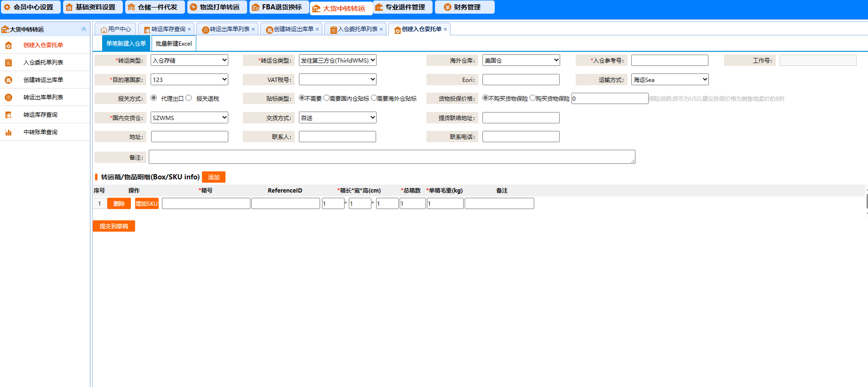Open the 海外仓库 dropdown
Screen dimensions: 868x387
click(x=521, y=60)
